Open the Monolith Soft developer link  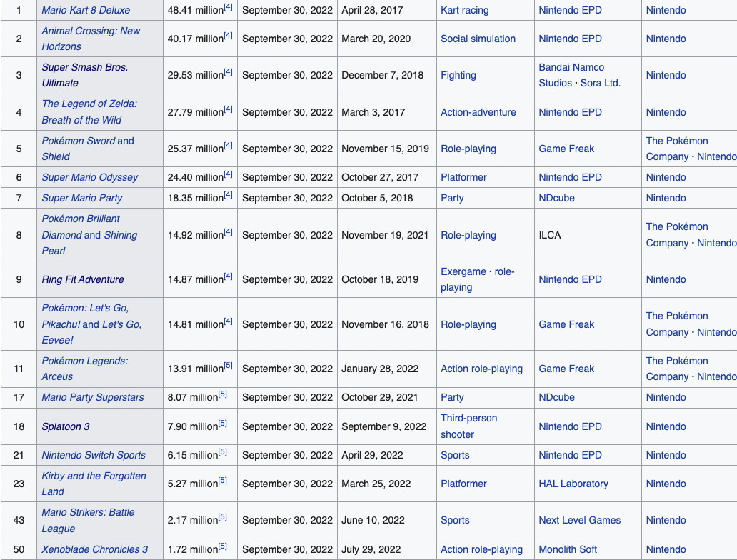tap(568, 549)
